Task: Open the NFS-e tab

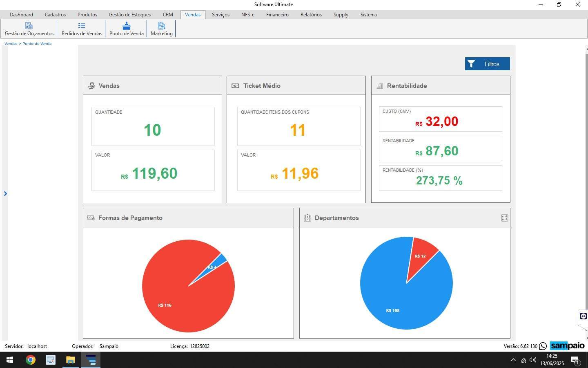Action: (x=248, y=15)
